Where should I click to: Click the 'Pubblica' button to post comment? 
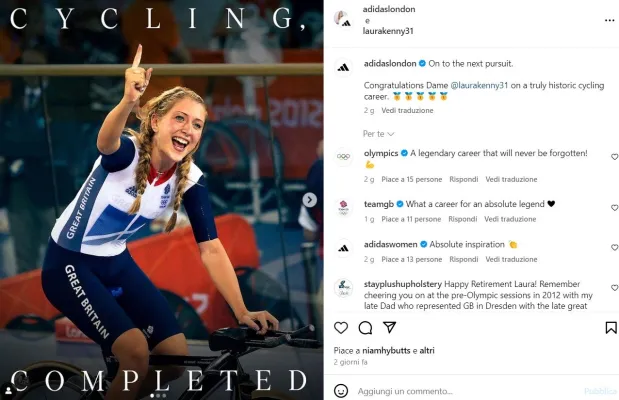(x=600, y=391)
